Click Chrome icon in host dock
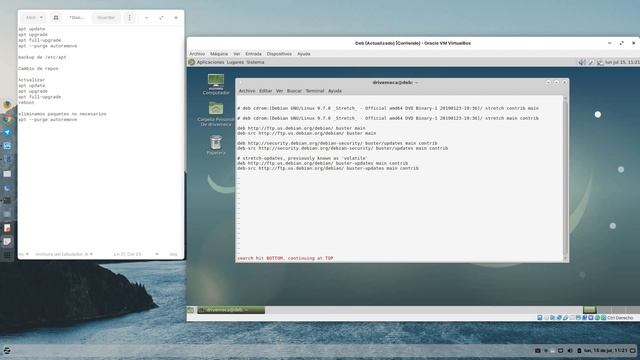 [x=7, y=119]
